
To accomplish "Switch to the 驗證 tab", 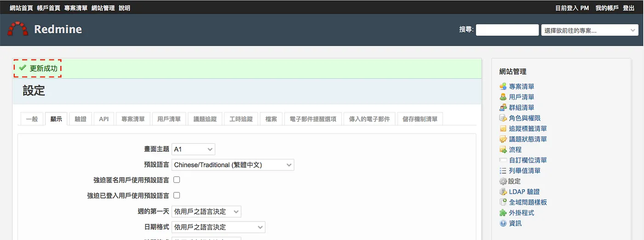I will [x=80, y=119].
